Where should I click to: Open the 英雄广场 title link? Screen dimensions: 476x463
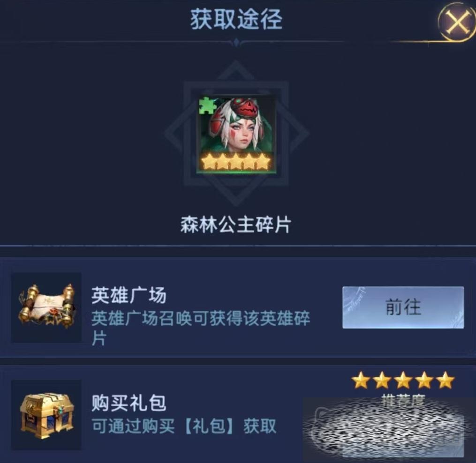tap(128, 295)
